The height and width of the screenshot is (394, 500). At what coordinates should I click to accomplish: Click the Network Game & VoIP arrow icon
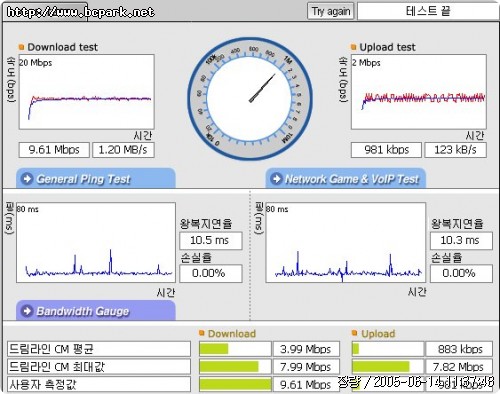[276, 179]
